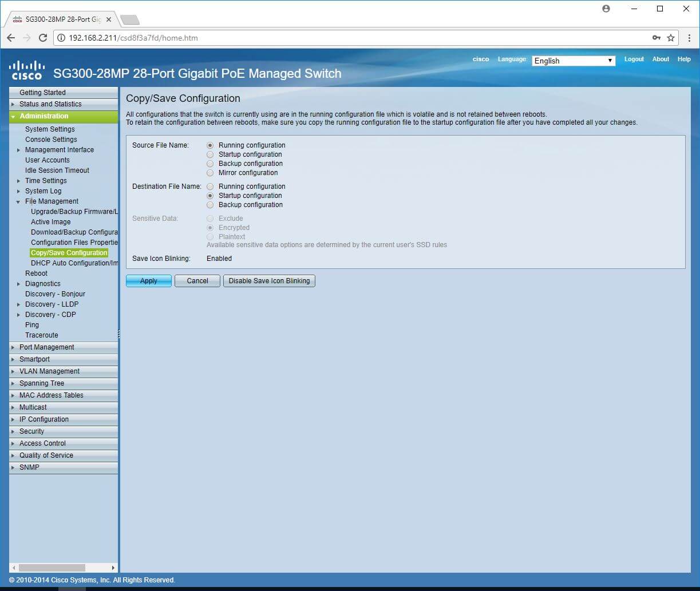Open System Settings page
The height and width of the screenshot is (591, 700).
coord(50,129)
